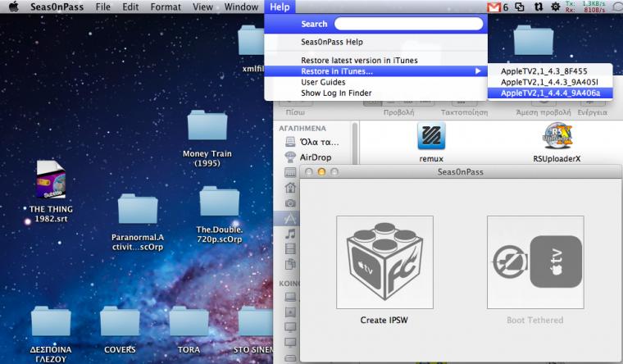
Task: Close the open Help menu via its title
Action: click(280, 7)
